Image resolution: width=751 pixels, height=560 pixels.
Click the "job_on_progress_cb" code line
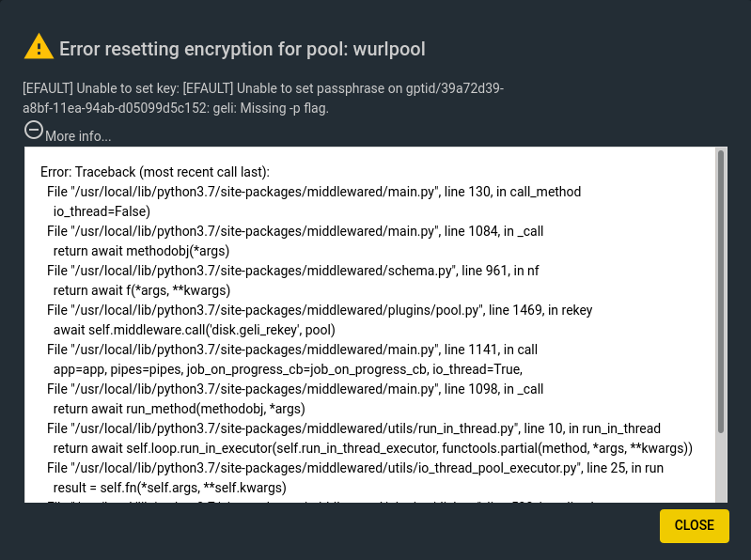(288, 369)
